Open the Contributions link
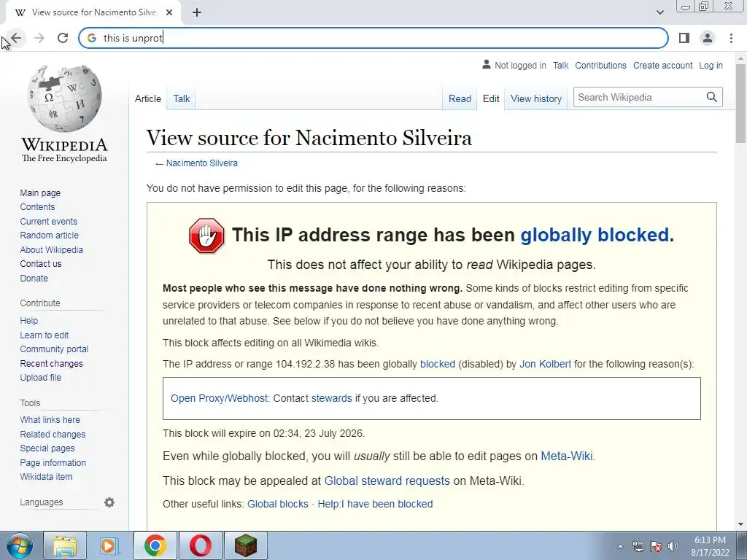 point(601,65)
